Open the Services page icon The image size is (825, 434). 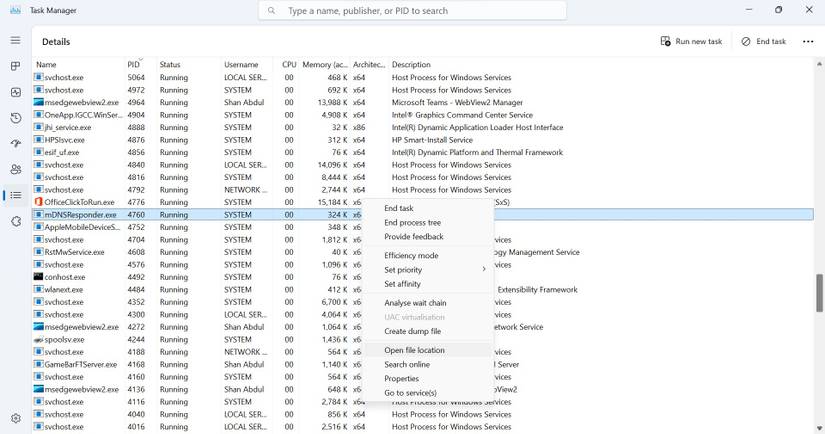tap(16, 221)
